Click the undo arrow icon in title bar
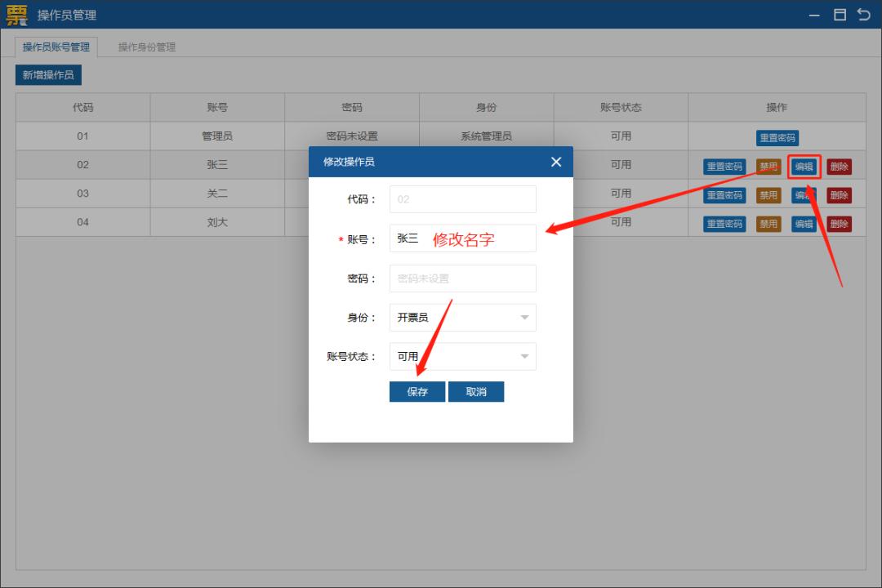 click(x=865, y=15)
